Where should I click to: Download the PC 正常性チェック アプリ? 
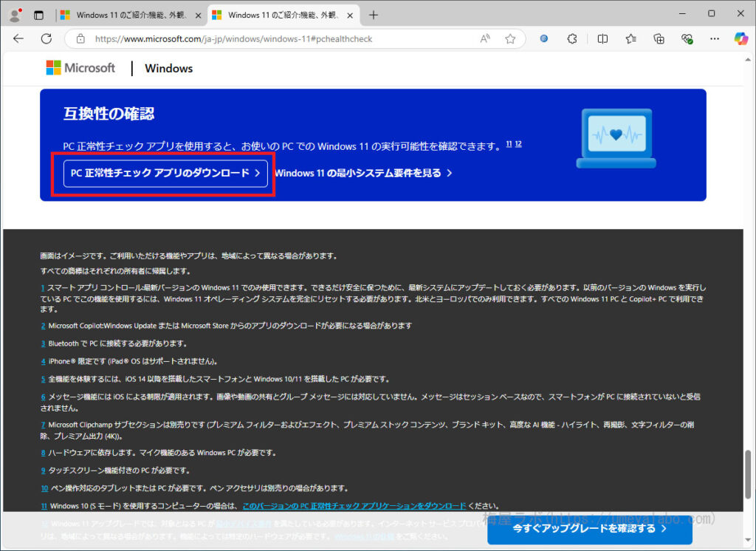(x=165, y=174)
